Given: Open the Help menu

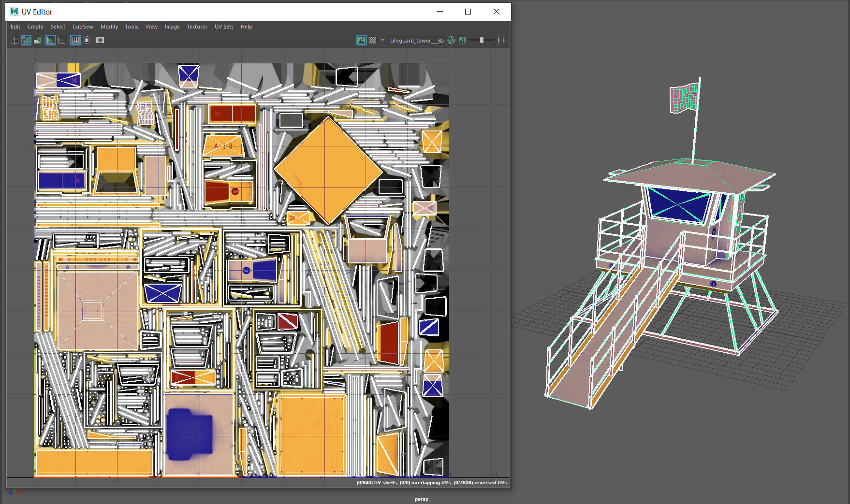Looking at the screenshot, I should coord(247,27).
